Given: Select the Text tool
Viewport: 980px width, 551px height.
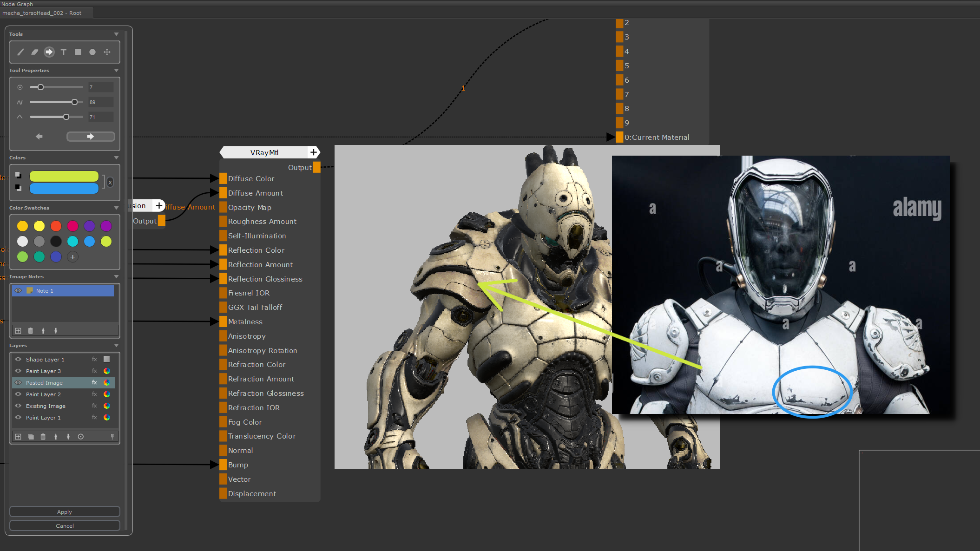Looking at the screenshot, I should pos(64,52).
